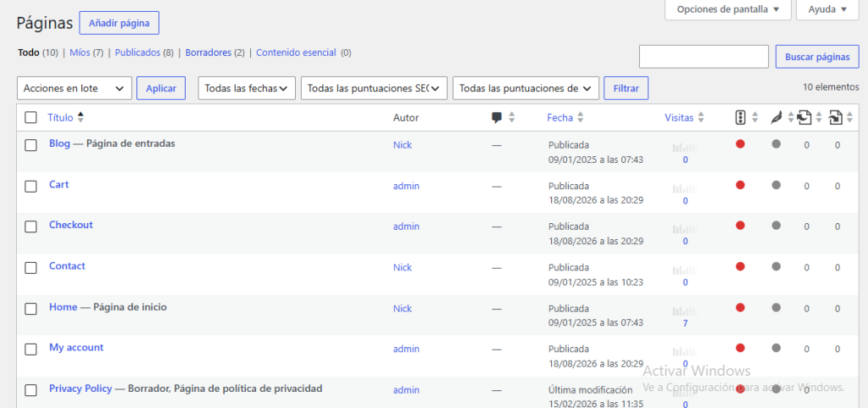Click the gray readability dot in Cart row
This screenshot has width=868, height=408.
coord(776,185)
